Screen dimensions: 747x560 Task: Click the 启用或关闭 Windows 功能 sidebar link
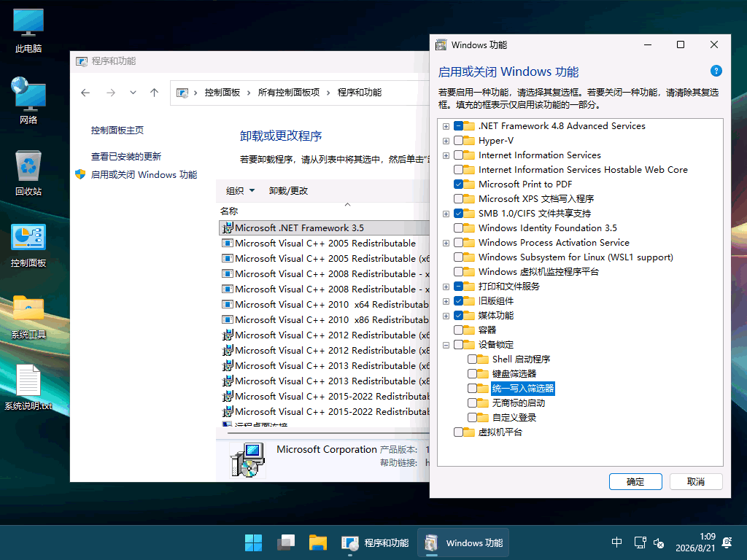(144, 175)
